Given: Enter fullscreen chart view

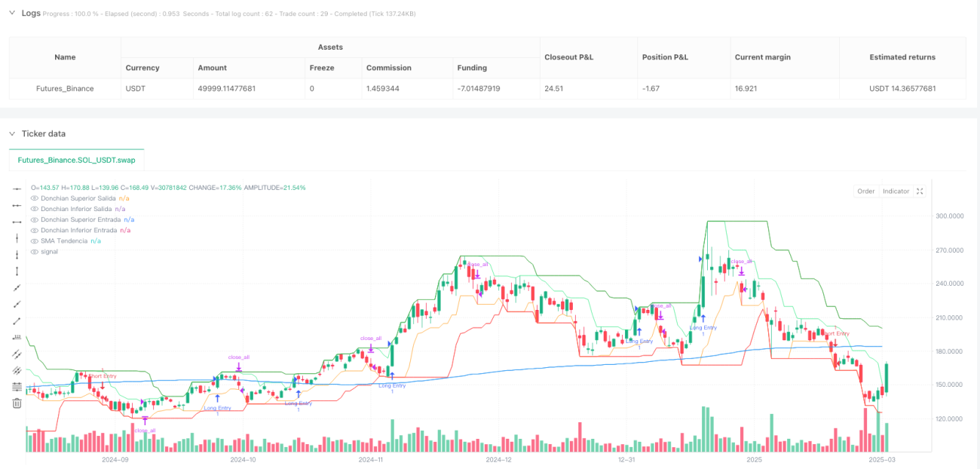Looking at the screenshot, I should pos(920,192).
